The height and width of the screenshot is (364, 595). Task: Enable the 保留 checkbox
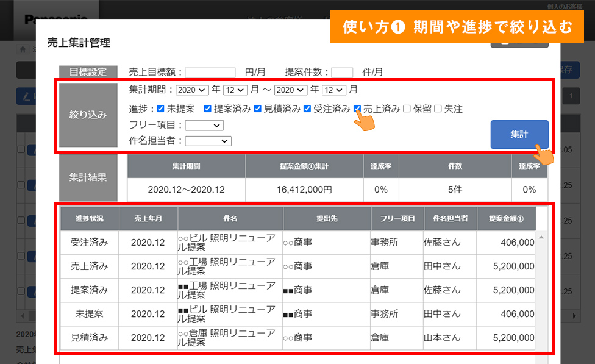(407, 109)
